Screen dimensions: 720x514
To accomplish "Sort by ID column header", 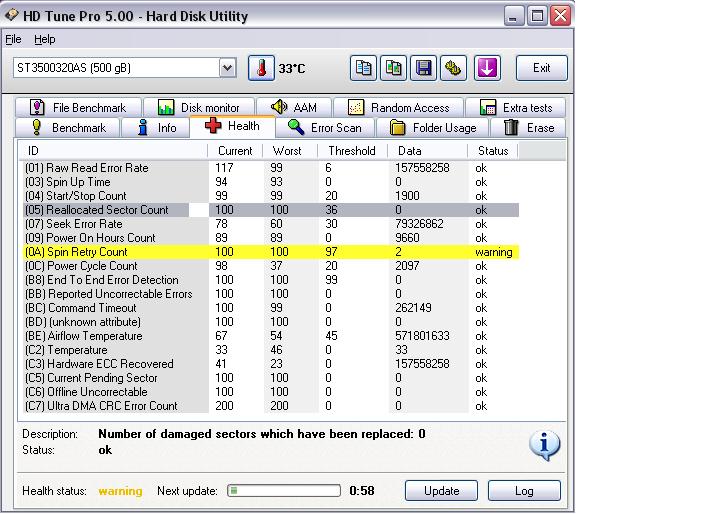I will click(x=113, y=151).
